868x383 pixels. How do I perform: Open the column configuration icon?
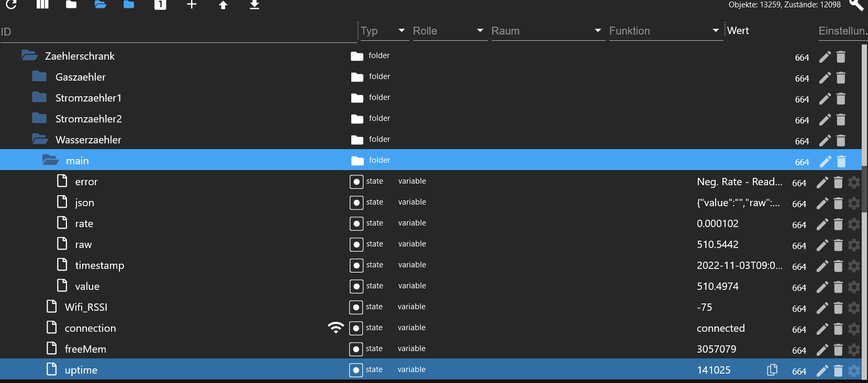click(x=42, y=5)
